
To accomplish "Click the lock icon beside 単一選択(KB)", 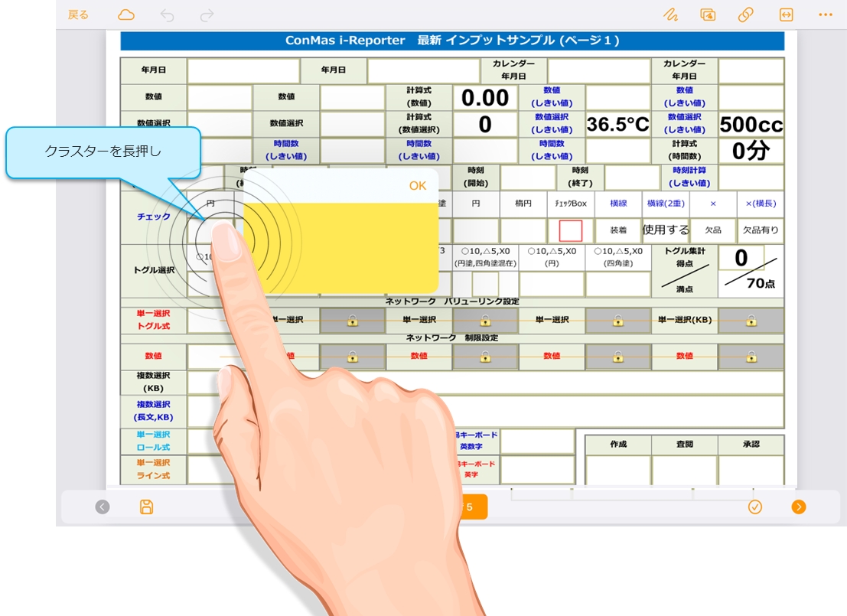I will tap(751, 321).
